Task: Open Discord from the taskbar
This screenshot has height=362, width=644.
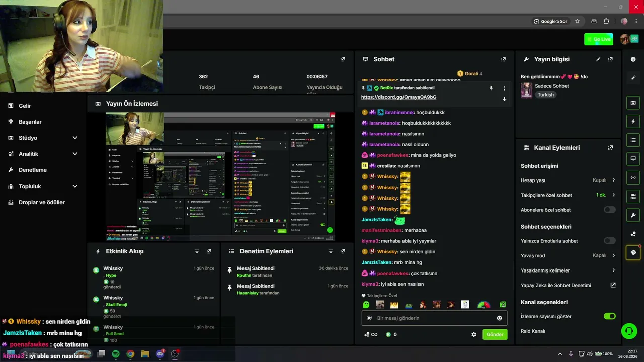Action: pos(160,354)
